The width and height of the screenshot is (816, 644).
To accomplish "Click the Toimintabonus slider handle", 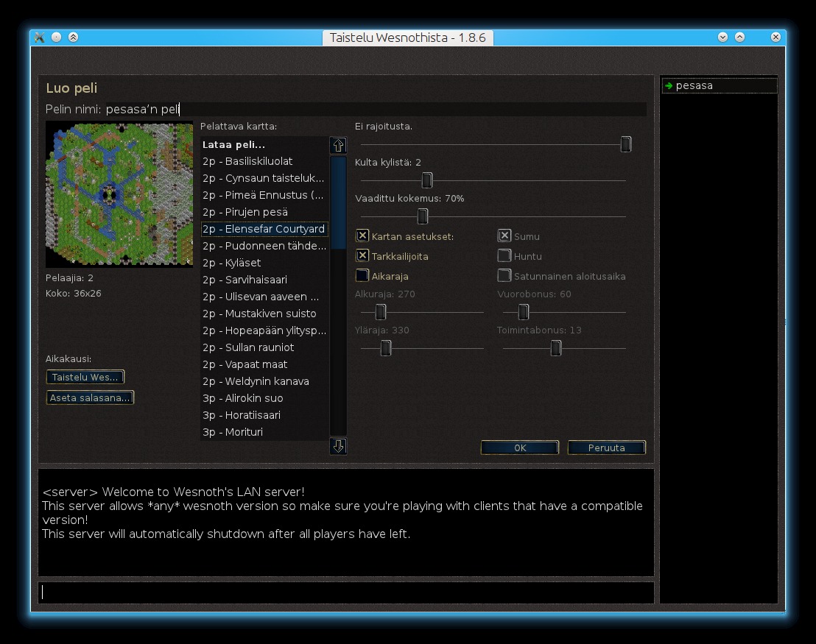I will coord(556,348).
